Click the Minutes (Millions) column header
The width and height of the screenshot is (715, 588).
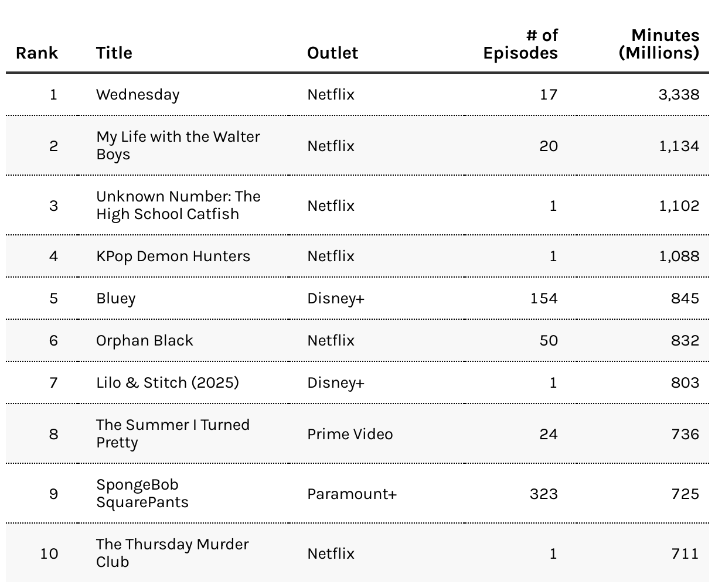click(x=659, y=44)
